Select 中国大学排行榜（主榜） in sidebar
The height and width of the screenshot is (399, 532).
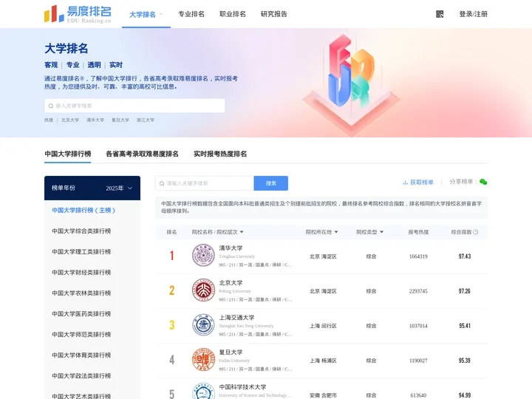click(83, 211)
